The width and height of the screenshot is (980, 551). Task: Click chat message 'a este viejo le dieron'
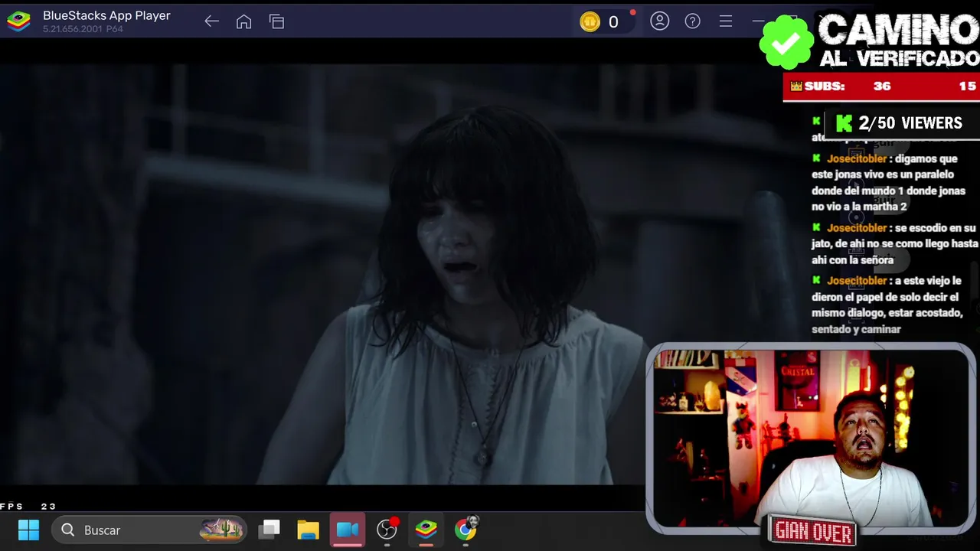pos(887,305)
